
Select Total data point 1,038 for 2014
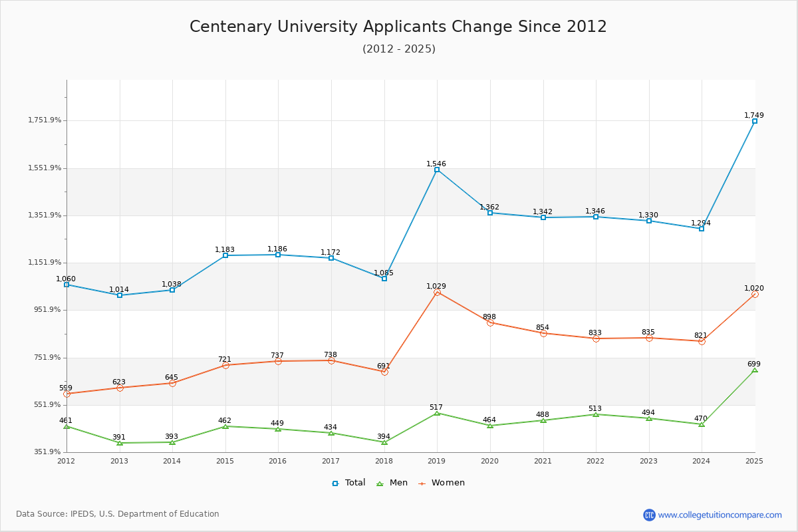(x=172, y=290)
